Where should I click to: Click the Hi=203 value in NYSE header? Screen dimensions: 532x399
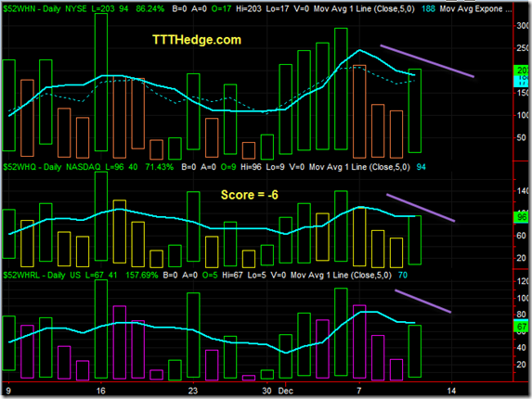coord(249,9)
